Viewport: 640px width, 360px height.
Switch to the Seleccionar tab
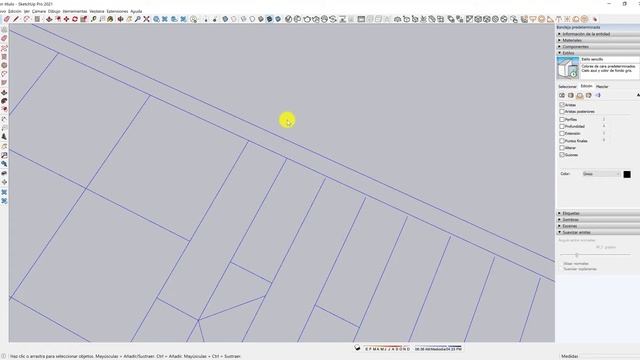(567, 87)
